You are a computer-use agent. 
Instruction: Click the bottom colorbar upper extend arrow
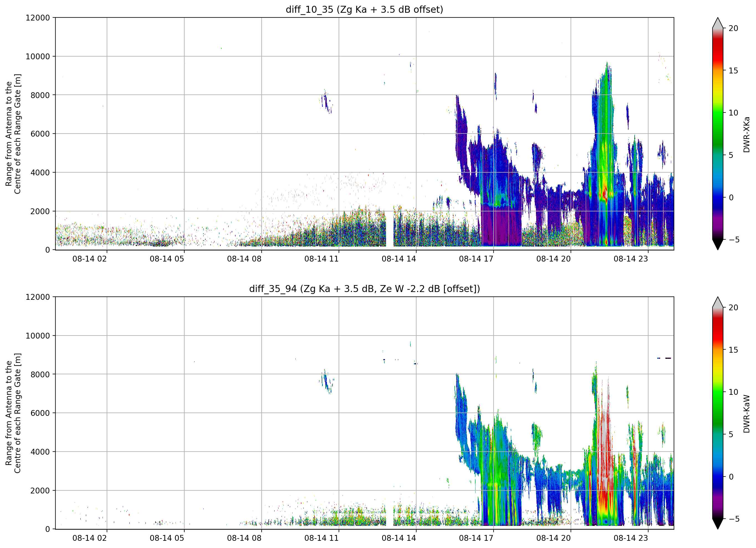click(x=718, y=302)
